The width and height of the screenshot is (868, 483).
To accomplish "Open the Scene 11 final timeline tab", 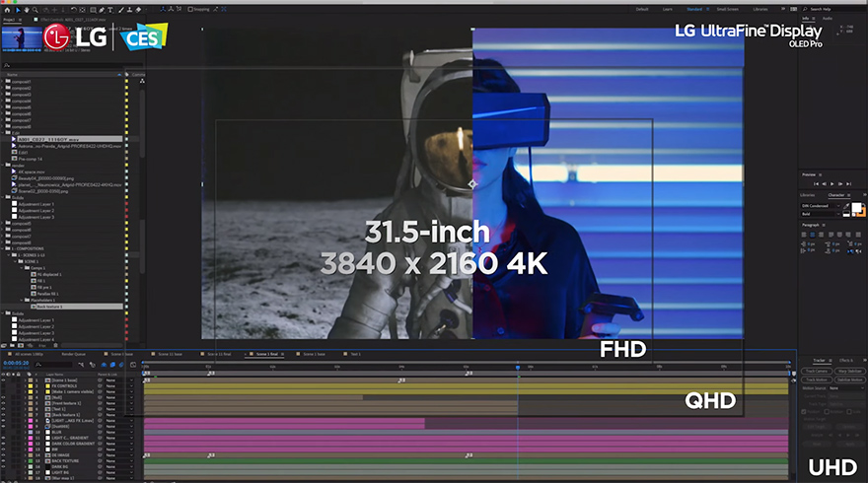I will [219, 354].
